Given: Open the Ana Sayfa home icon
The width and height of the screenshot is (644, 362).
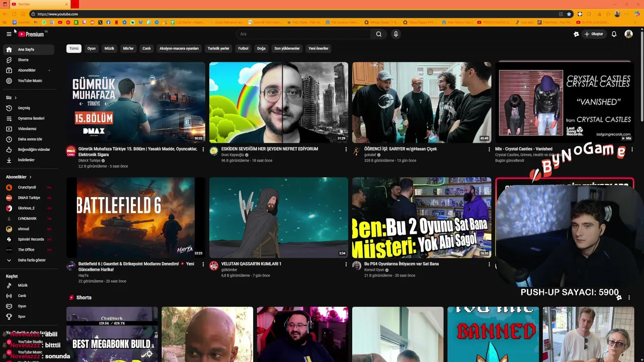Looking at the screenshot, I should pos(9,49).
